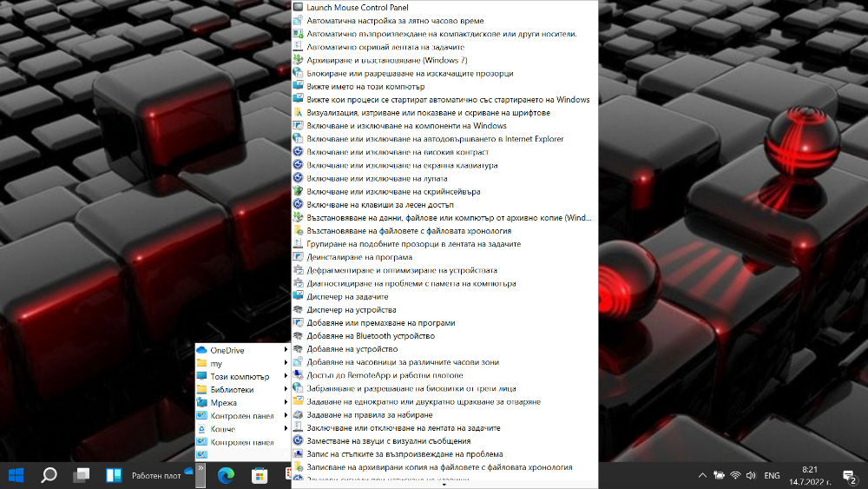Viewport: 868px width, 489px height.
Task: Select Включване или изключване на екранна клавиатура
Action: [x=445, y=165]
